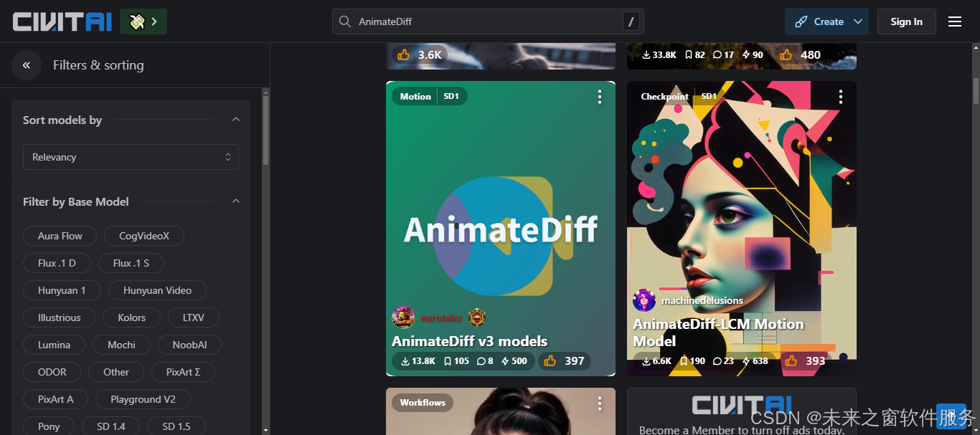The image size is (980, 435).
Task: Click the Checkpoint SD1 badge on portrait card
Action: (679, 96)
